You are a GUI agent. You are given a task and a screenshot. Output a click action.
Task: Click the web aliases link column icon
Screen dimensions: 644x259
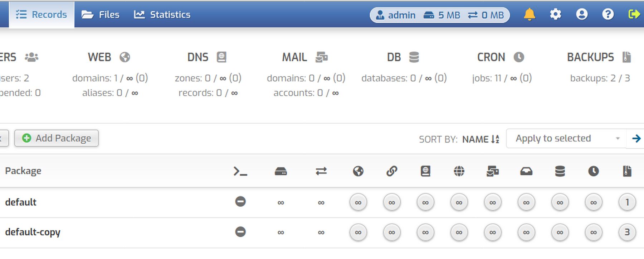click(392, 172)
